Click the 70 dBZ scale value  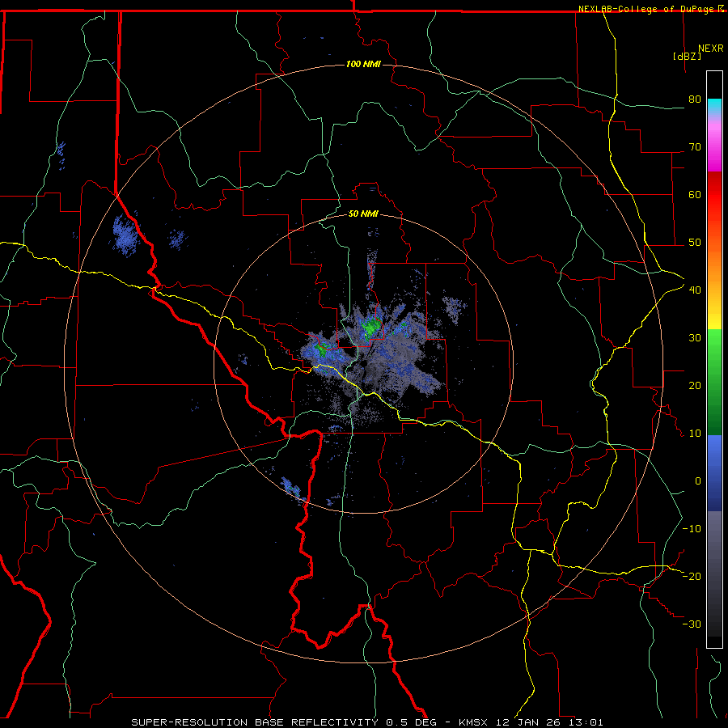point(695,147)
